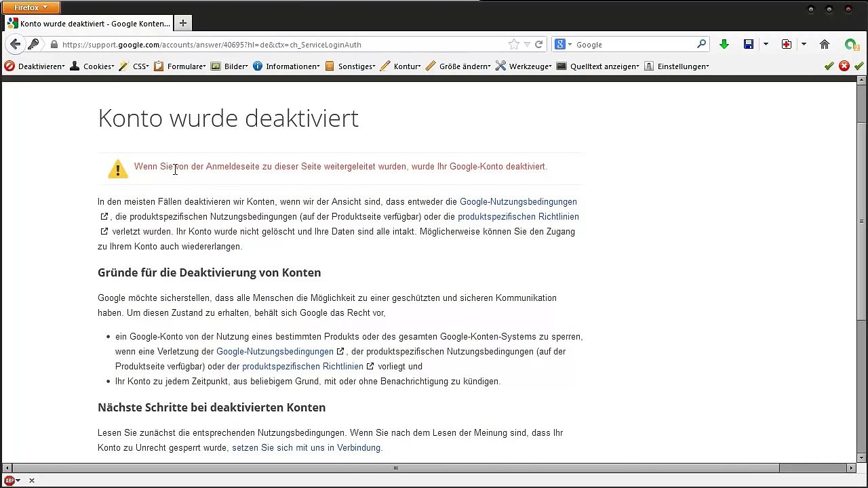Click the red X error indicator in Web Developer toolbar
Image resolution: width=868 pixels, height=488 pixels.
(x=844, y=66)
